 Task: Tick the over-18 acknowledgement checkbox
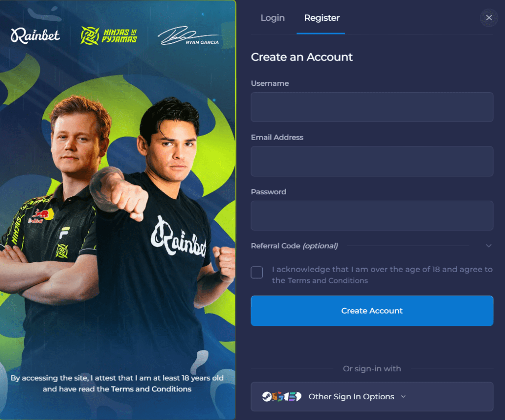256,272
